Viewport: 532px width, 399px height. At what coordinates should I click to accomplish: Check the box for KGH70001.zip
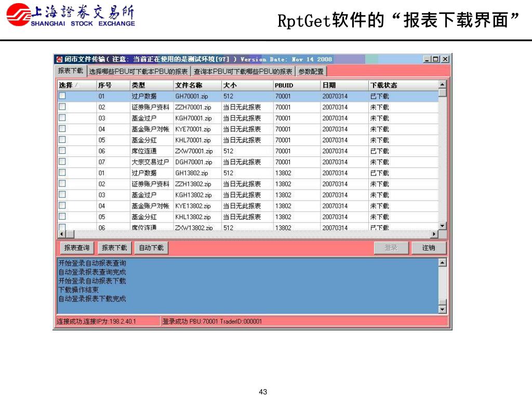[x=62, y=118]
